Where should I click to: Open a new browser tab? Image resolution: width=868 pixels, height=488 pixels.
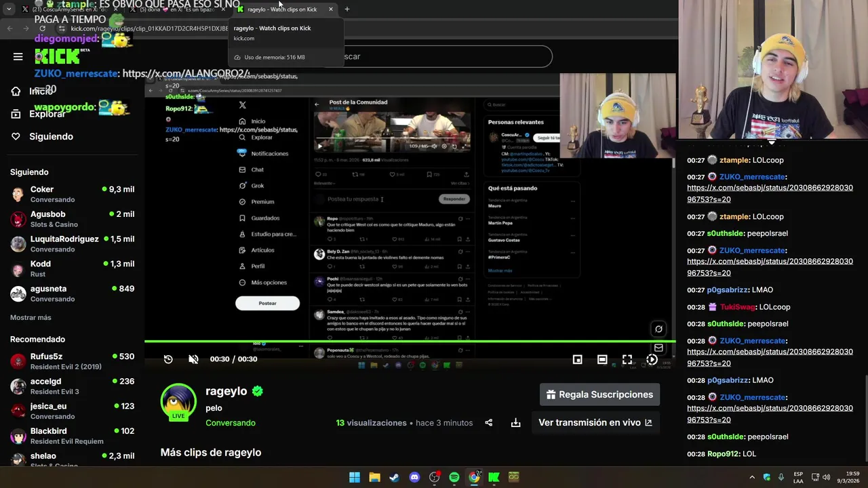pyautogui.click(x=347, y=9)
